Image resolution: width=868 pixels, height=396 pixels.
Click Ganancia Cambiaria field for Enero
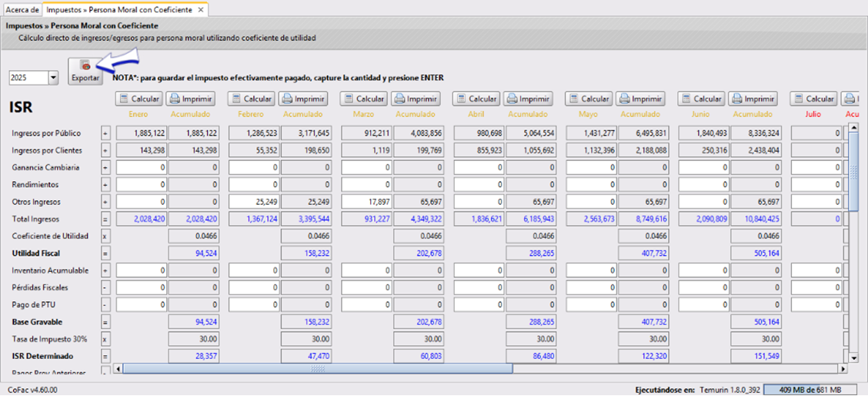(142, 167)
